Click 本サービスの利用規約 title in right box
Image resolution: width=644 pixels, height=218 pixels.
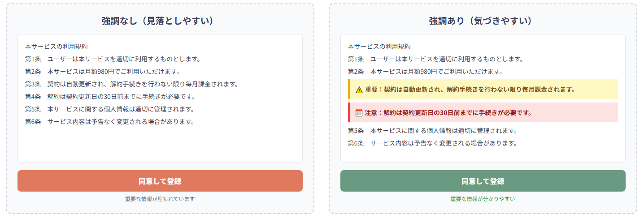(379, 47)
